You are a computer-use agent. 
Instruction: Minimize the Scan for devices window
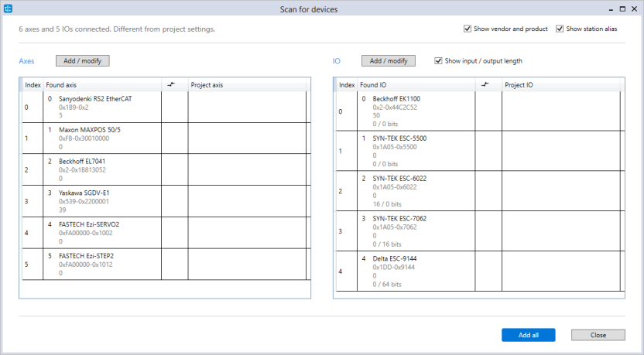[611, 9]
